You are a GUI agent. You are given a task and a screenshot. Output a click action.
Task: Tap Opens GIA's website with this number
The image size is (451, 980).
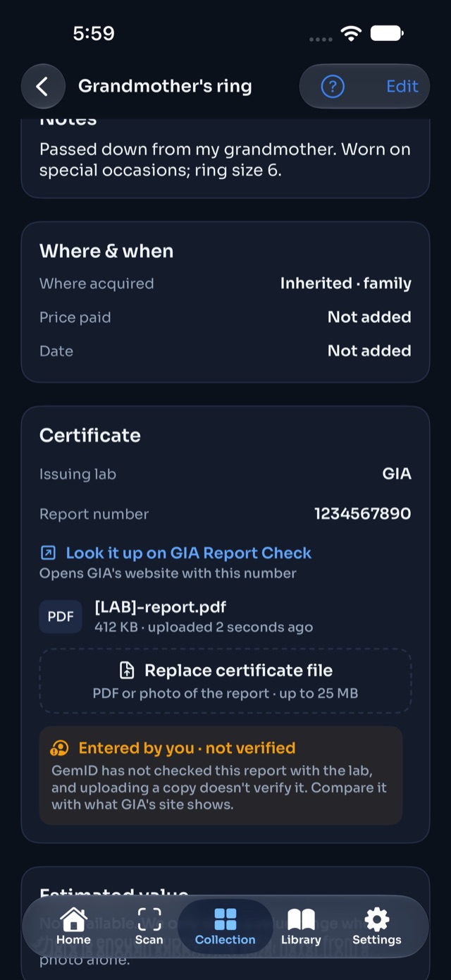coord(168,573)
